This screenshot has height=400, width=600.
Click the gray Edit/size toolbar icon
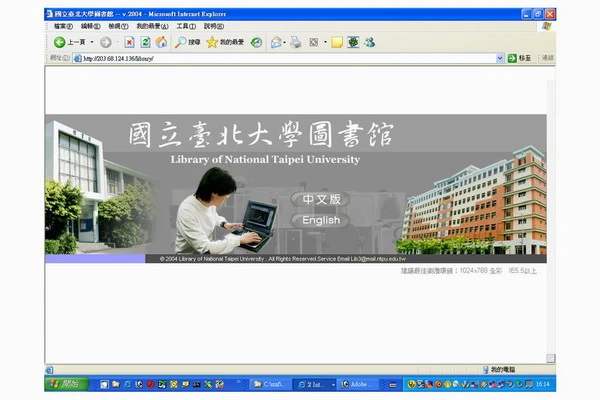click(x=313, y=42)
